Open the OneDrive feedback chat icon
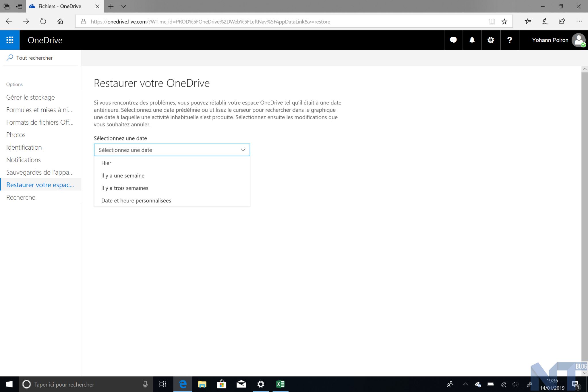Screen dimensions: 588x392 click(x=453, y=40)
